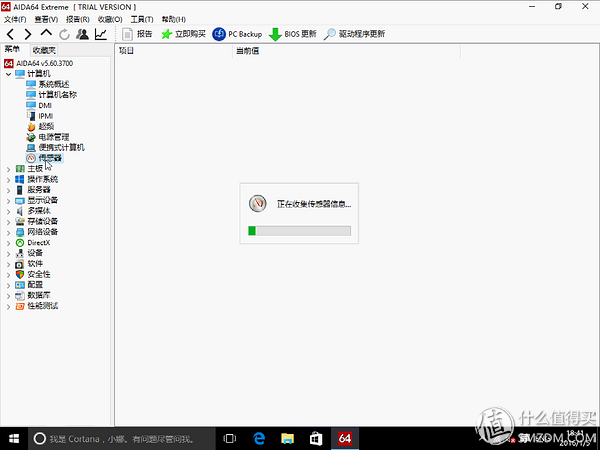Image resolution: width=600 pixels, height=450 pixels.
Task: Open PC Backup from the toolbar
Action: click(x=237, y=34)
